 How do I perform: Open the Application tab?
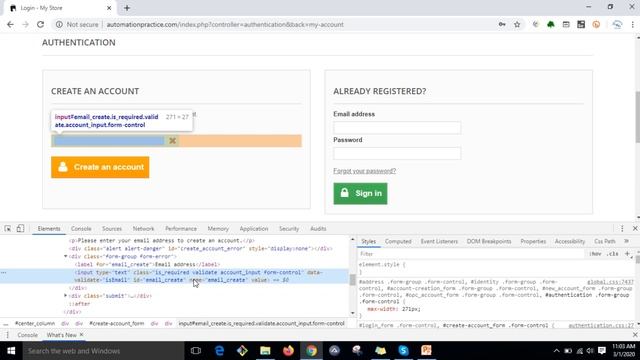[x=254, y=229]
